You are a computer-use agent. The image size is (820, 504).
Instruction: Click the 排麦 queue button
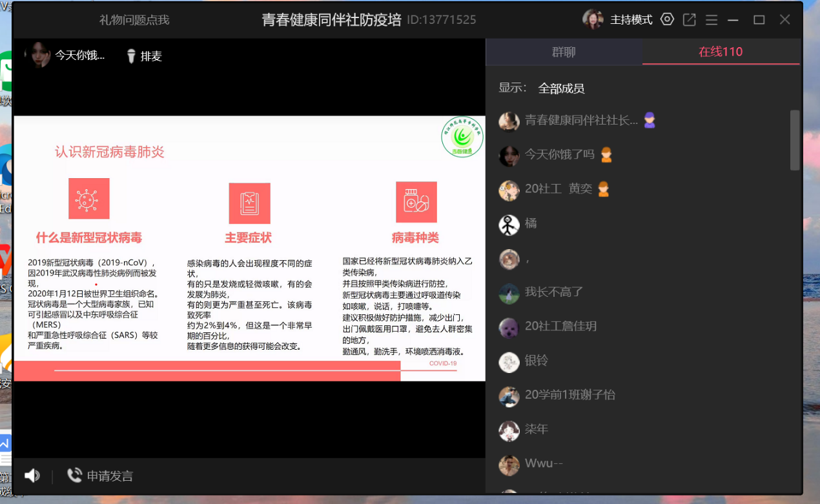(x=151, y=56)
